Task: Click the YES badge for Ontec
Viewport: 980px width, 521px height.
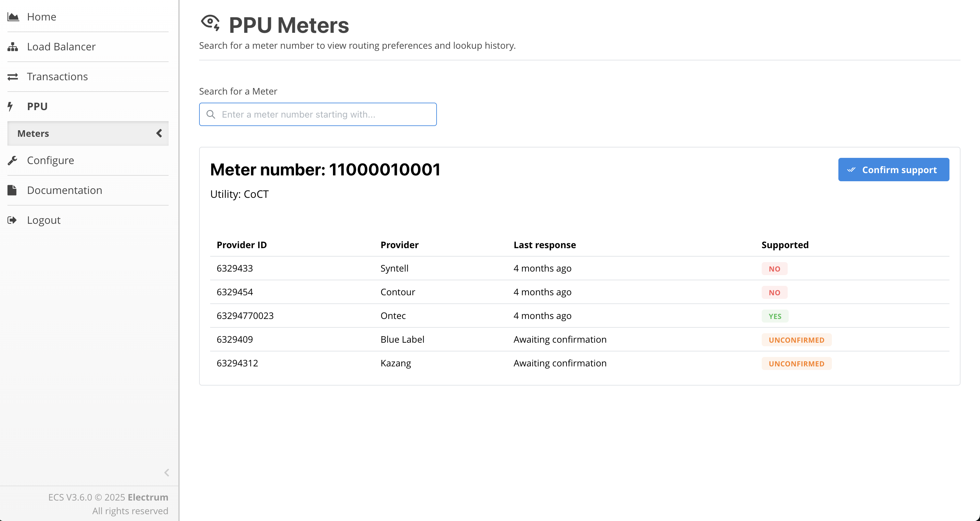Action: (x=775, y=316)
